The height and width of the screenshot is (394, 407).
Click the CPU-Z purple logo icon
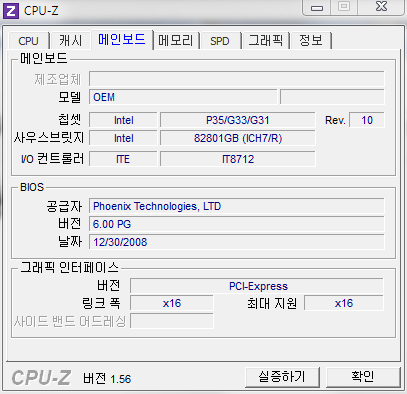tap(11, 10)
